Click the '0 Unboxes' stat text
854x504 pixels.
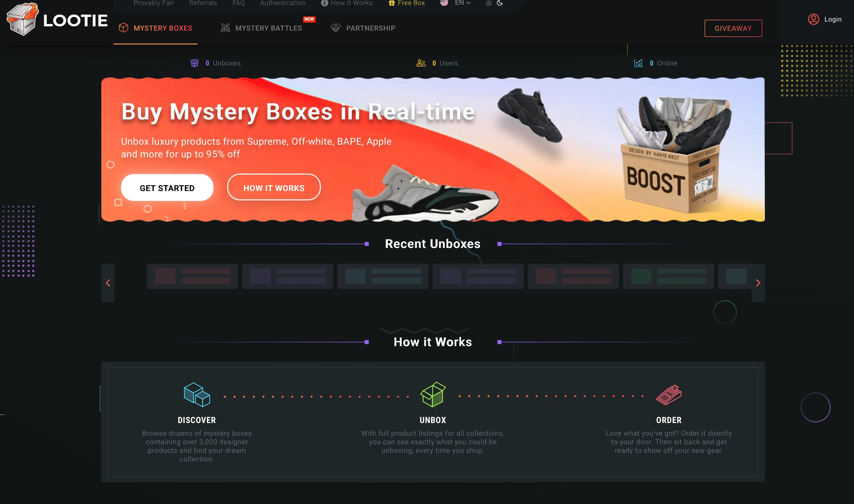click(223, 63)
